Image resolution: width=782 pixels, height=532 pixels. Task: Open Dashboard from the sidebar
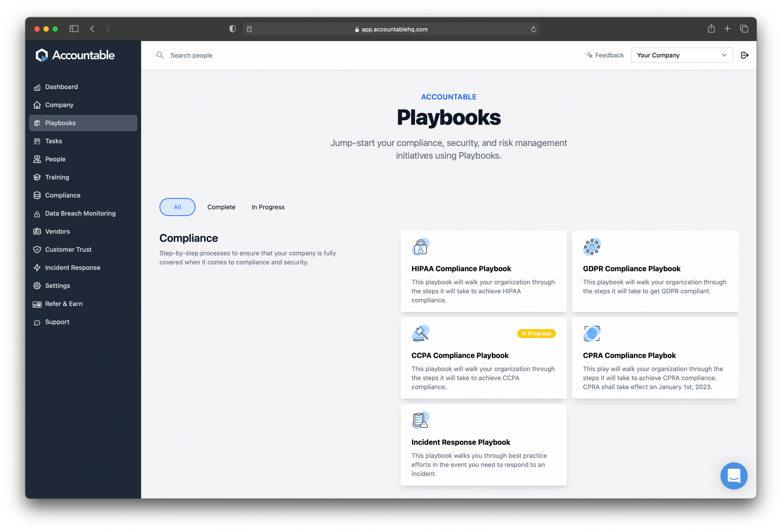click(x=83, y=87)
